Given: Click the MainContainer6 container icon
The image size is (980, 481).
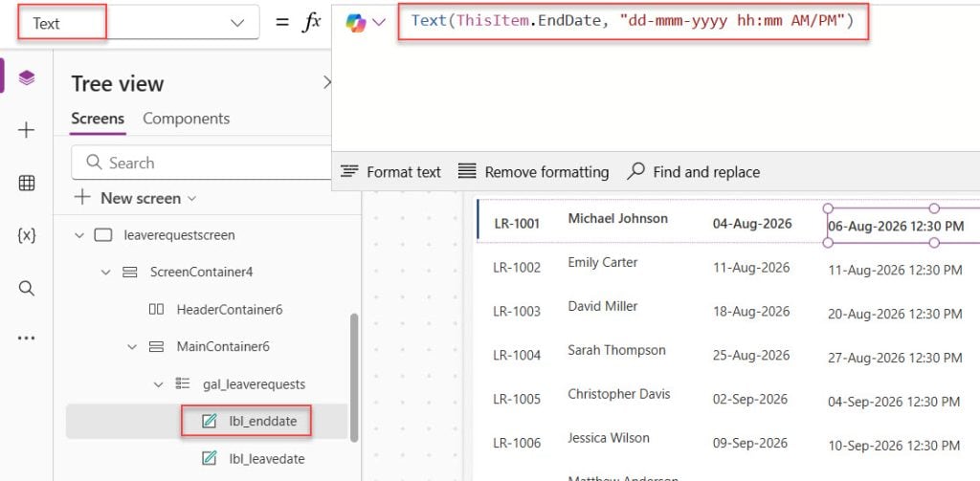Looking at the screenshot, I should (156, 346).
